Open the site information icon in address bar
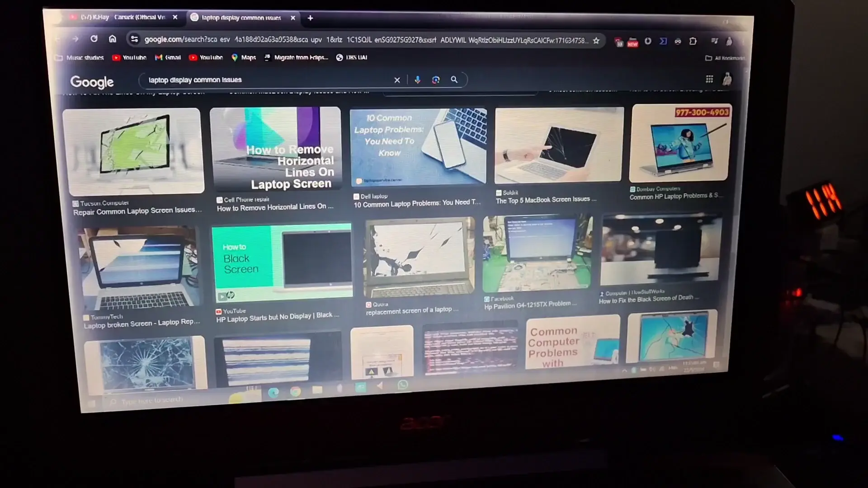This screenshot has width=868, height=488. [x=134, y=40]
